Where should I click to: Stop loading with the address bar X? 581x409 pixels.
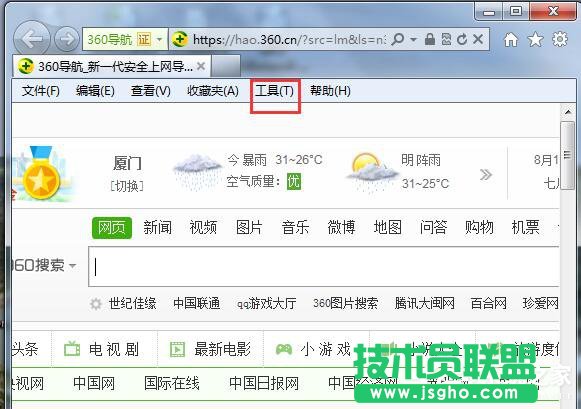point(478,39)
